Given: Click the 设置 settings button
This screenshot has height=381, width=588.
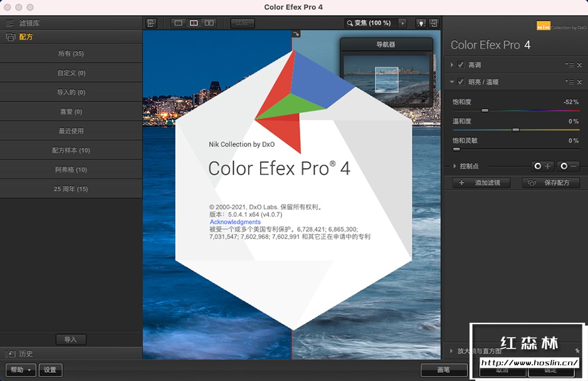Looking at the screenshot, I should [x=50, y=370].
